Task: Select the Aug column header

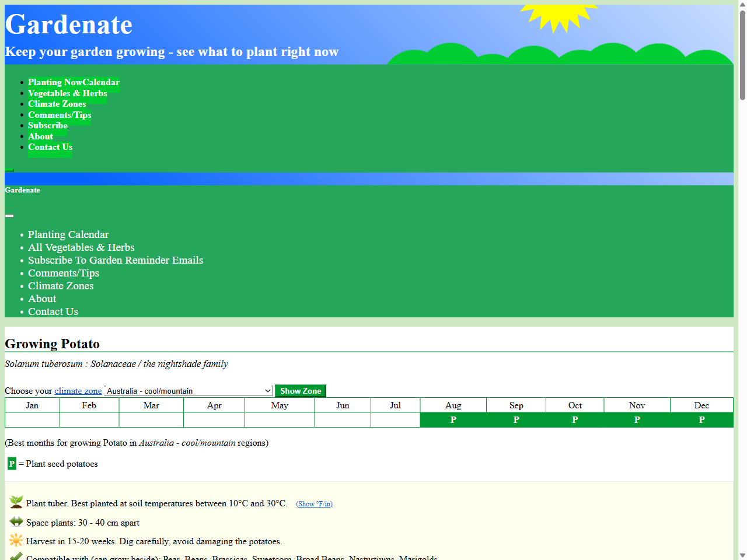Action: pos(453,405)
